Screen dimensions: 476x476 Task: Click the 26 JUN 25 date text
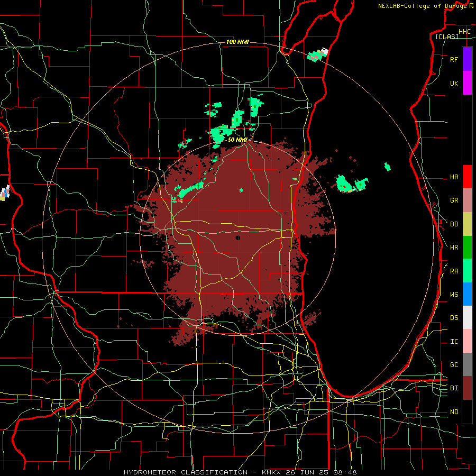[x=308, y=472]
